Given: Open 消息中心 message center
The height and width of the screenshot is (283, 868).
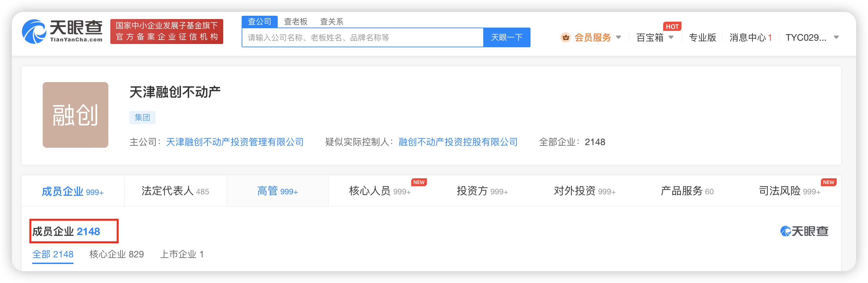Looking at the screenshot, I should pyautogui.click(x=751, y=37).
